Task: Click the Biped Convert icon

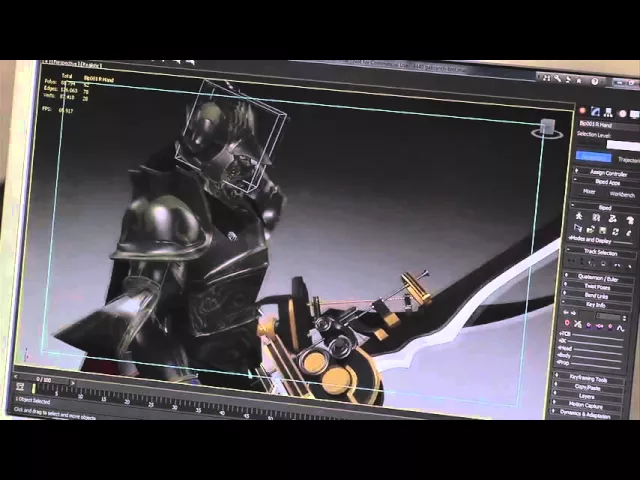Action: [x=616, y=232]
